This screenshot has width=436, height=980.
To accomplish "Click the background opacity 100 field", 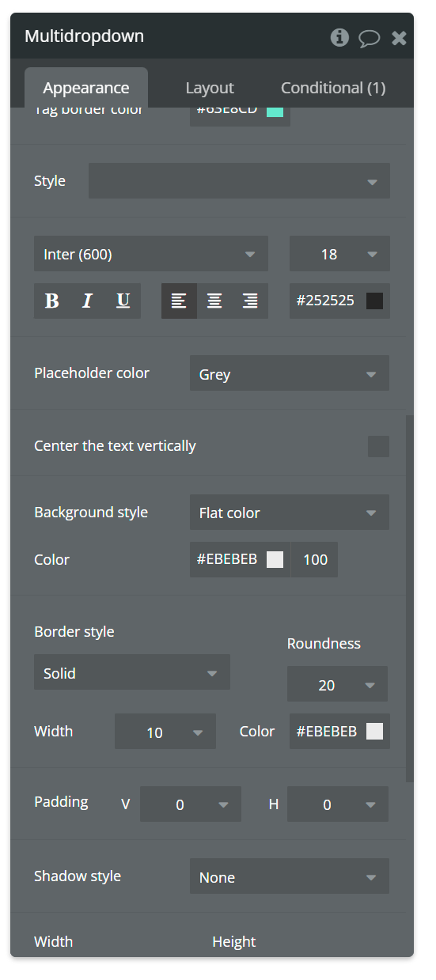I will coord(315,559).
